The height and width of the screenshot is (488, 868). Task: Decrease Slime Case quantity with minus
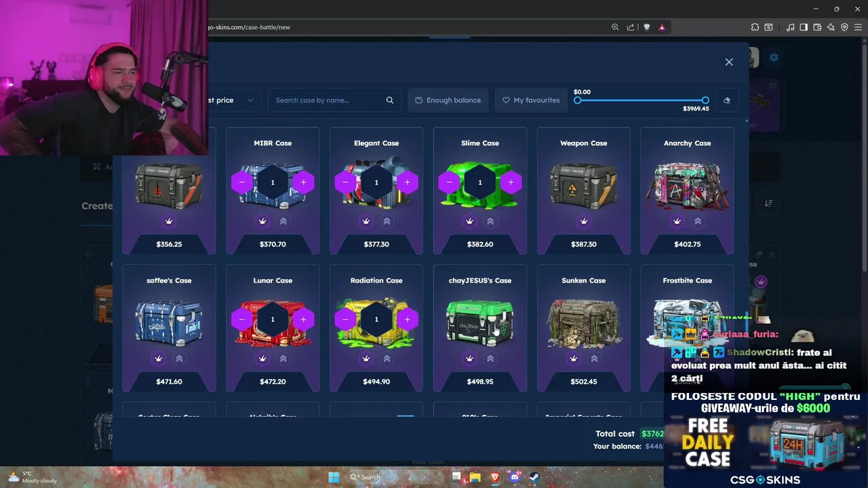(x=450, y=182)
